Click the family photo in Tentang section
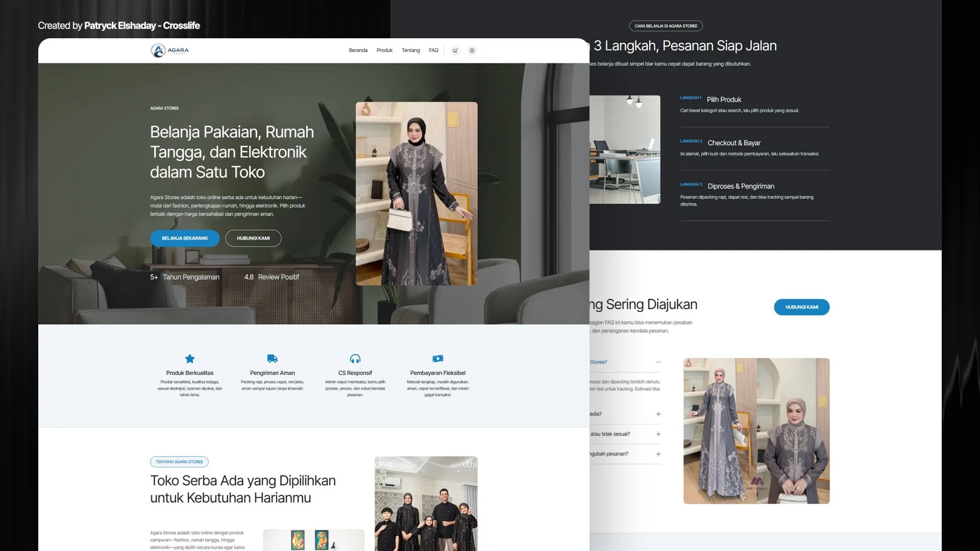The width and height of the screenshot is (980, 551). [x=426, y=504]
